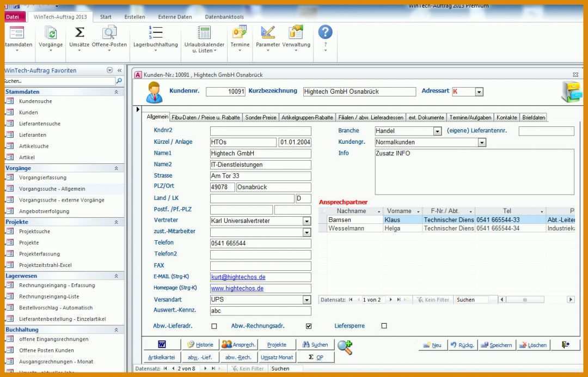Click the Ansprech. button
The height and width of the screenshot is (377, 588).
(x=238, y=344)
